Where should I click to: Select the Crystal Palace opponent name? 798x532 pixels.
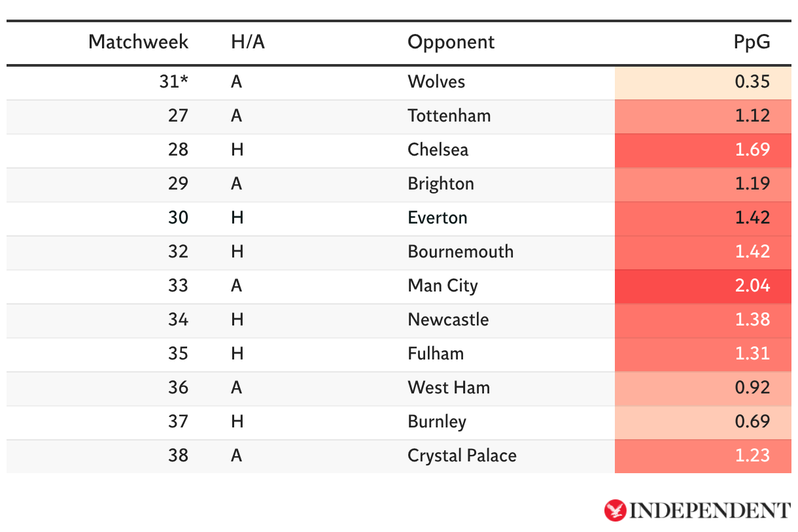[x=462, y=456]
